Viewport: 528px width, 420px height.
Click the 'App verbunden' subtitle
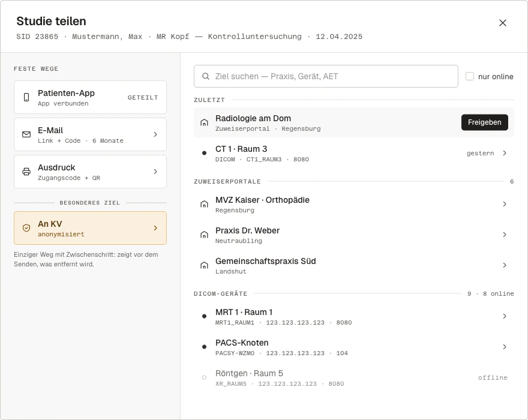coord(63,103)
